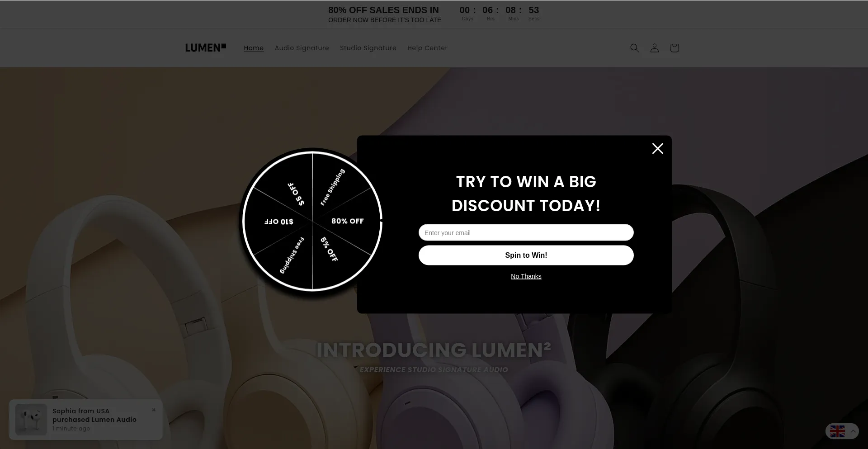
Task: Click the $10 OFF wheel segment
Action: [278, 222]
